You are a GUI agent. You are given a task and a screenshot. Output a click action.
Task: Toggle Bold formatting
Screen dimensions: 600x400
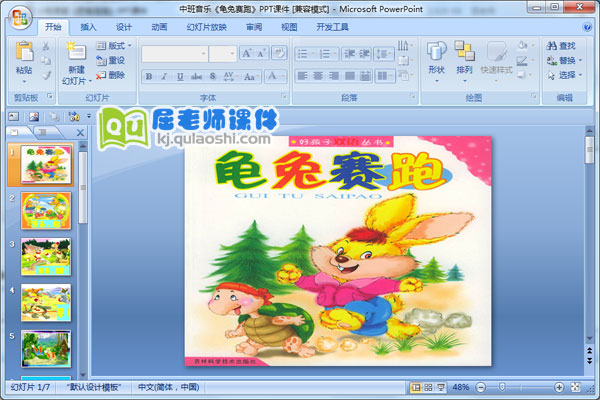click(149, 77)
